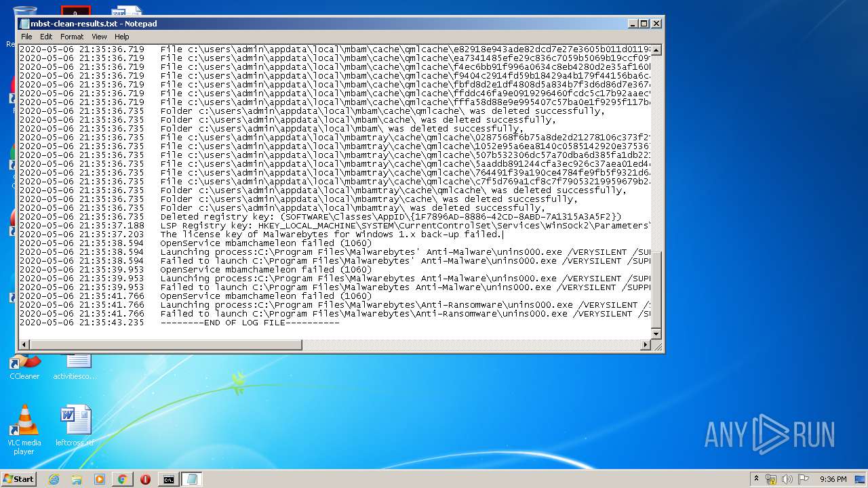The image size is (868, 488).
Task: Open Google Chrome from the taskbar
Action: point(123,479)
